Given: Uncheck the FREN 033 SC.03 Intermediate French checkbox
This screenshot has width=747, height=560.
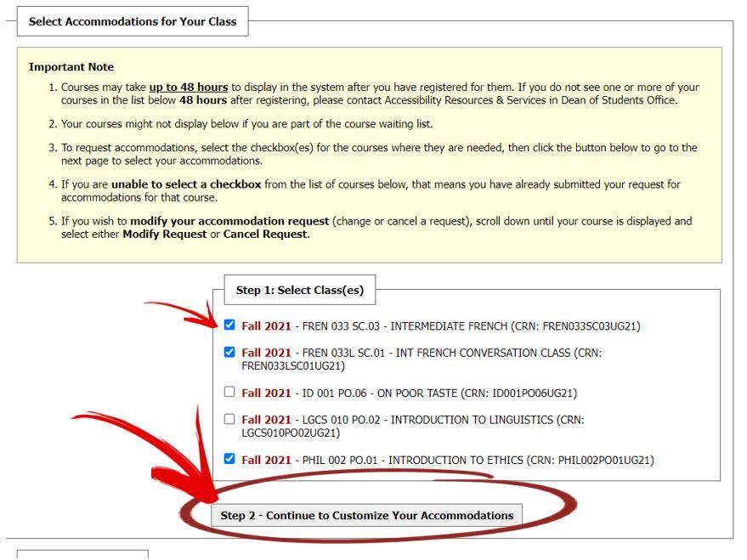Looking at the screenshot, I should click(229, 325).
